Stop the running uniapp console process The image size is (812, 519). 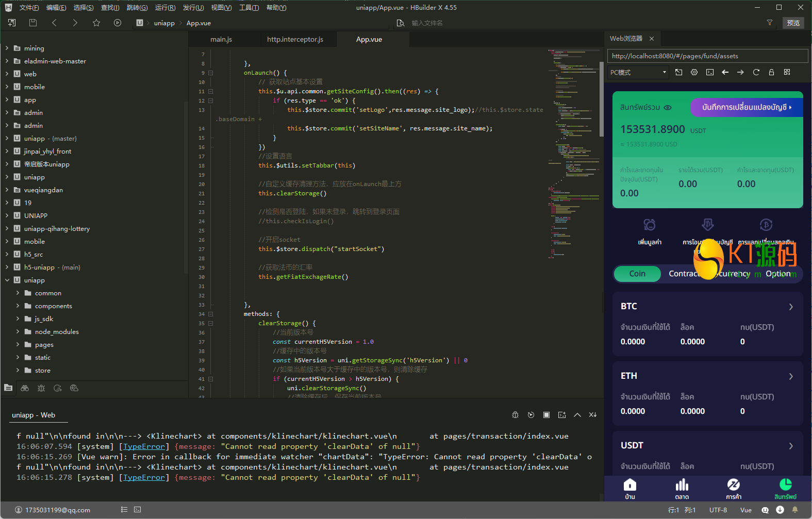(546, 415)
